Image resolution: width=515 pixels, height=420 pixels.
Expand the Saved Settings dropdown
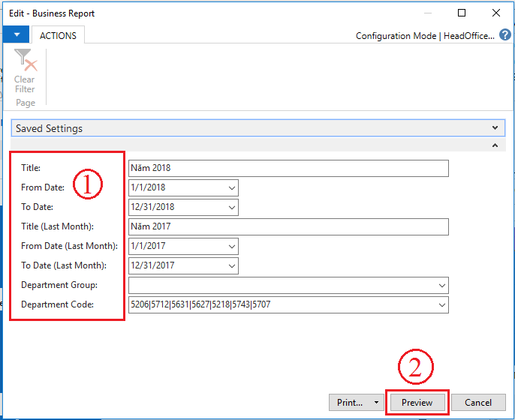point(493,128)
